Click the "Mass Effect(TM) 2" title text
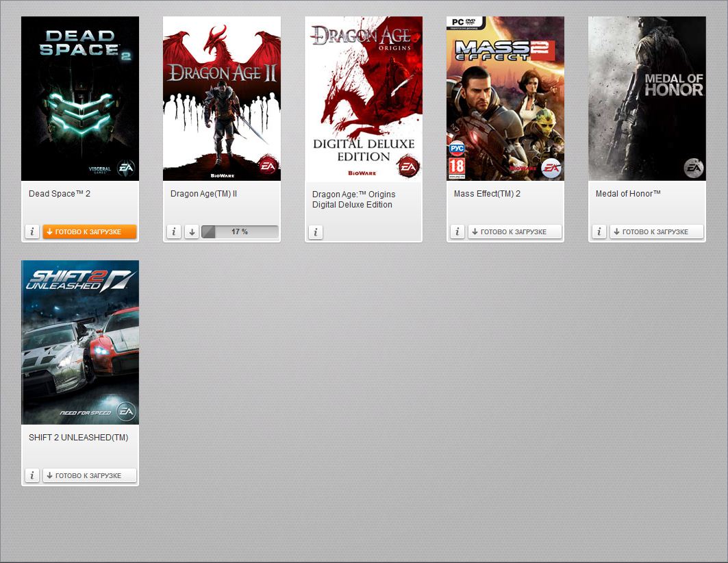This screenshot has height=563, width=728. tap(487, 194)
